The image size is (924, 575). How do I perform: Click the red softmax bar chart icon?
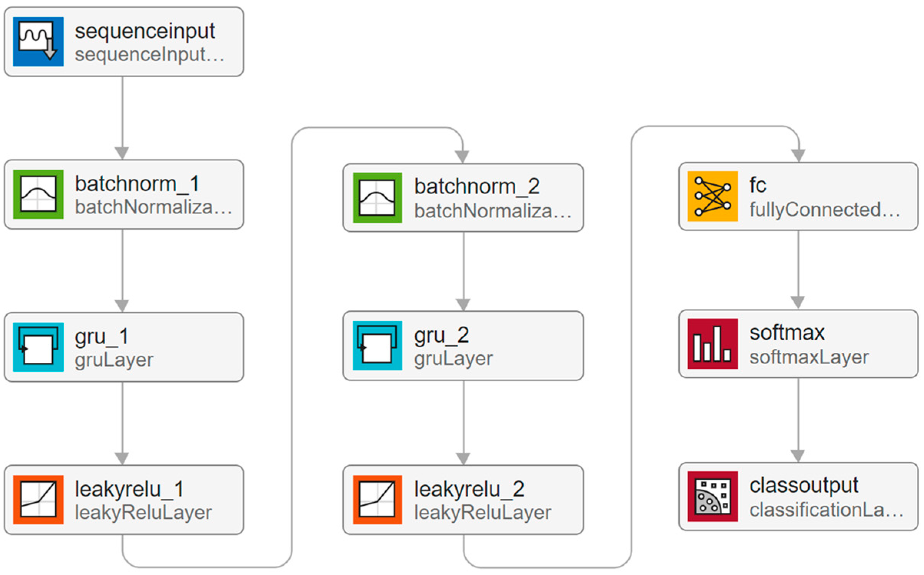pos(713,344)
